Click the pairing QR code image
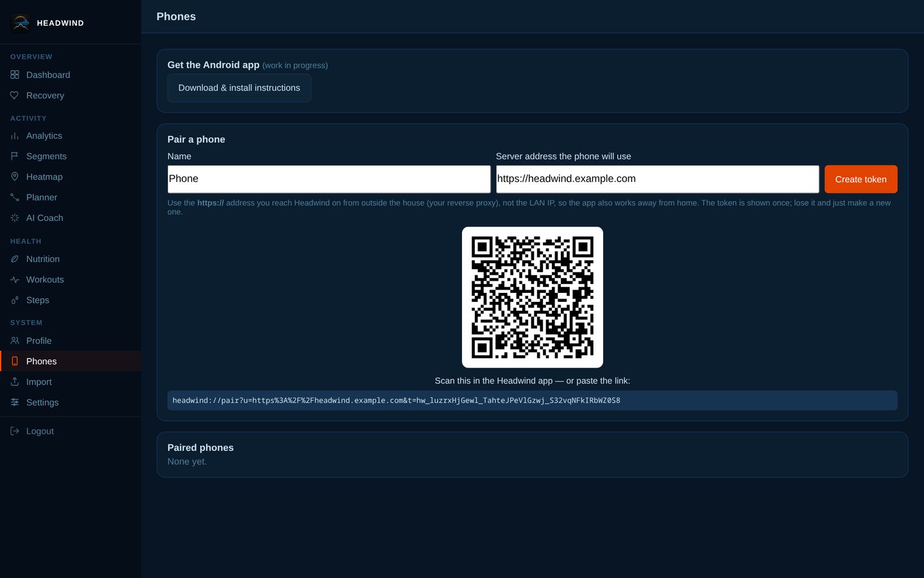924x578 pixels. click(533, 297)
